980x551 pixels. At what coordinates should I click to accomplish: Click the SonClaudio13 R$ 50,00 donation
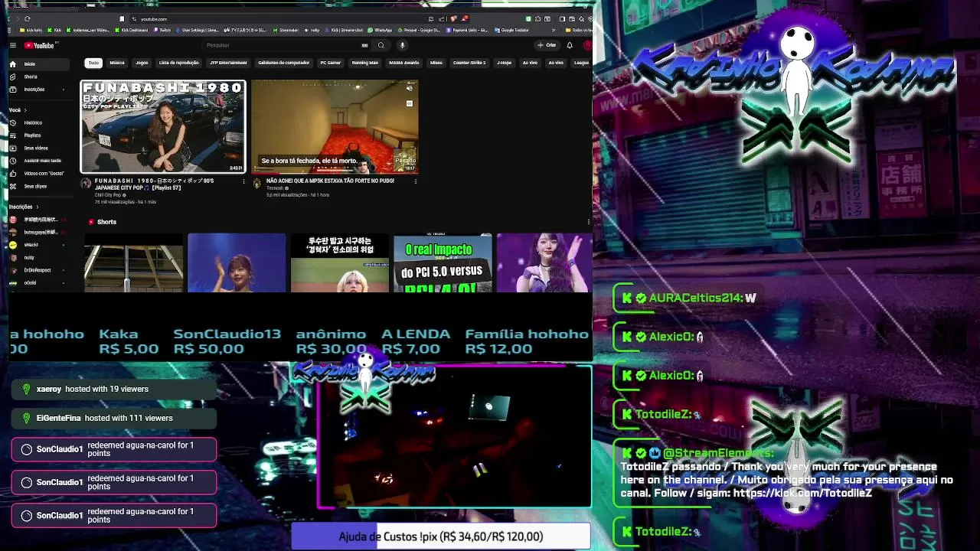[x=227, y=341]
